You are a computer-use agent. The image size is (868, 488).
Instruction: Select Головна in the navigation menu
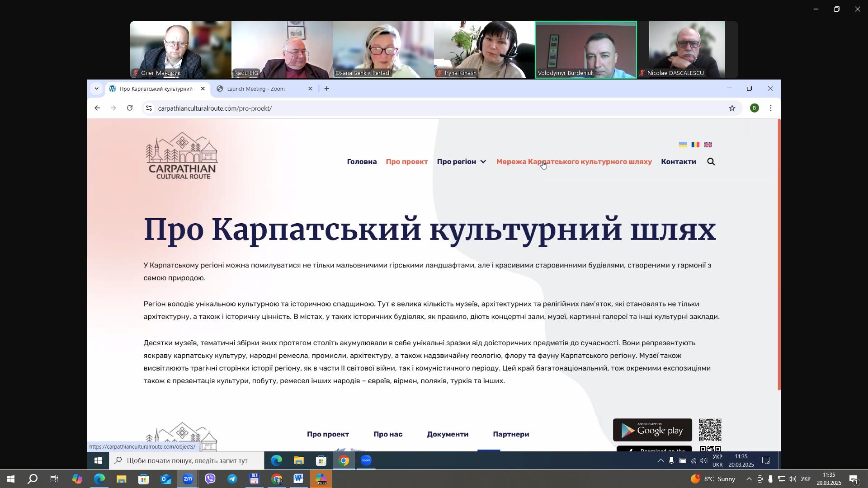click(x=361, y=161)
